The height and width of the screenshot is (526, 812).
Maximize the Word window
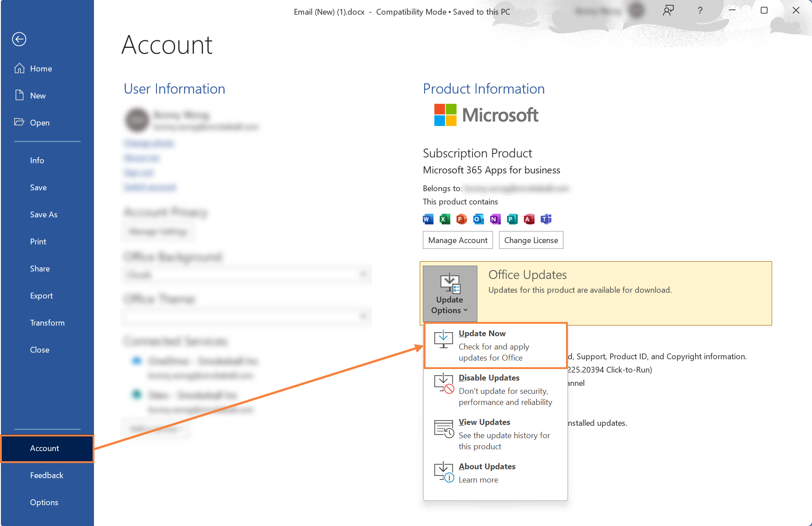[764, 10]
